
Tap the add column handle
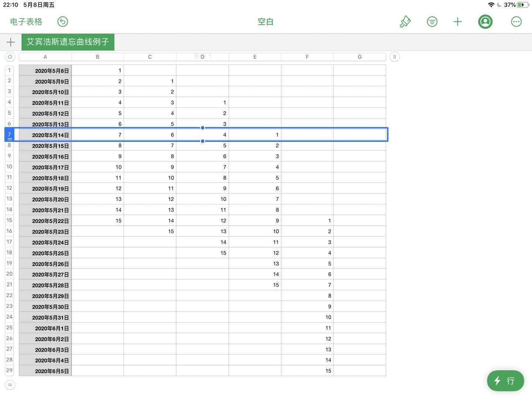[395, 57]
